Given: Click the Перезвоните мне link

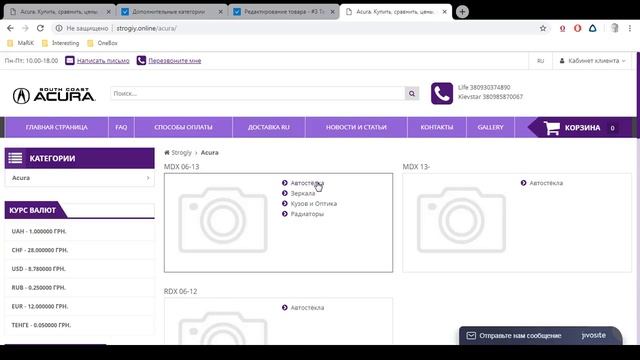Looking at the screenshot, I should (175, 61).
